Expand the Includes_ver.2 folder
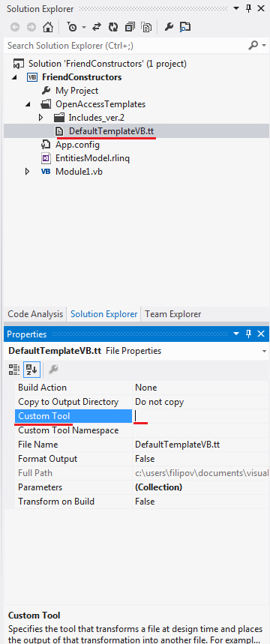Screen dimensions: 270x644 click(x=40, y=118)
